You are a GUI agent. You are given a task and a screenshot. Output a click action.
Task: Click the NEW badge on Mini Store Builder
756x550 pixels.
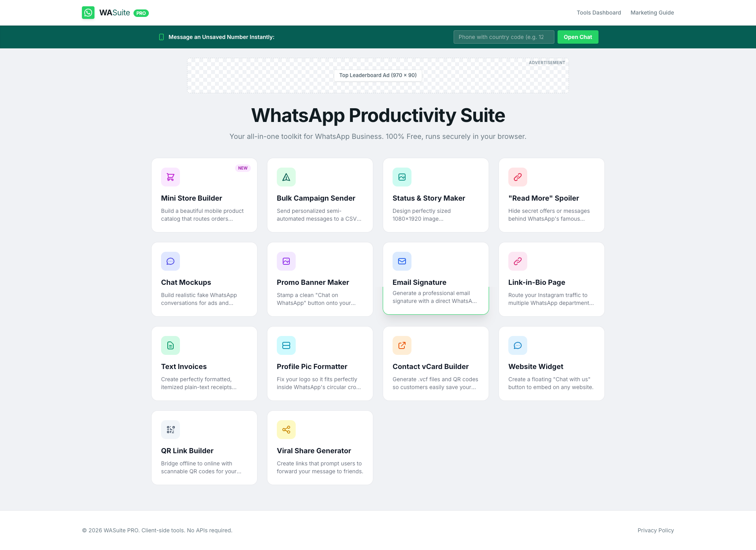(x=243, y=168)
